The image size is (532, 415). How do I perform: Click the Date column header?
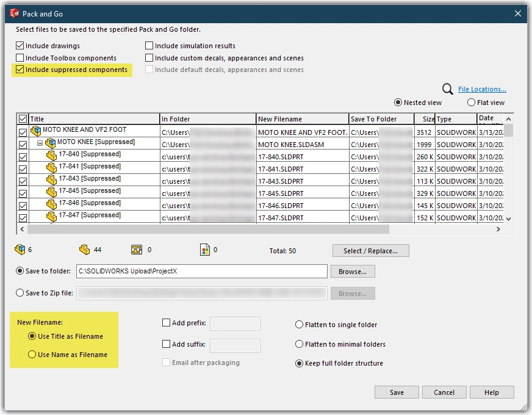pyautogui.click(x=491, y=119)
